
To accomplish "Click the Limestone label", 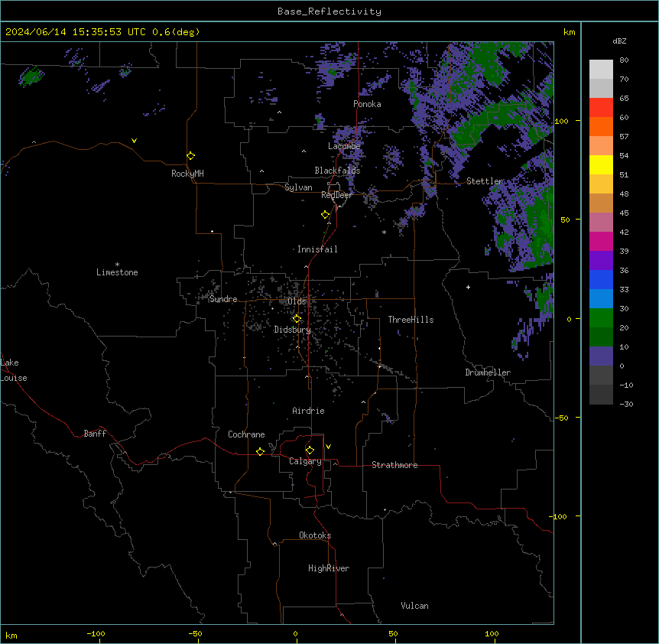I will 117,272.
